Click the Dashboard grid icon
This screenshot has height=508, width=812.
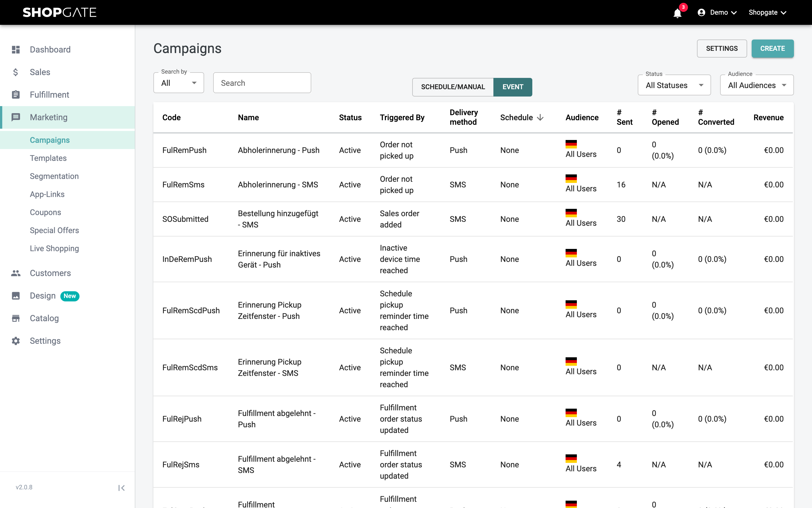click(x=16, y=50)
